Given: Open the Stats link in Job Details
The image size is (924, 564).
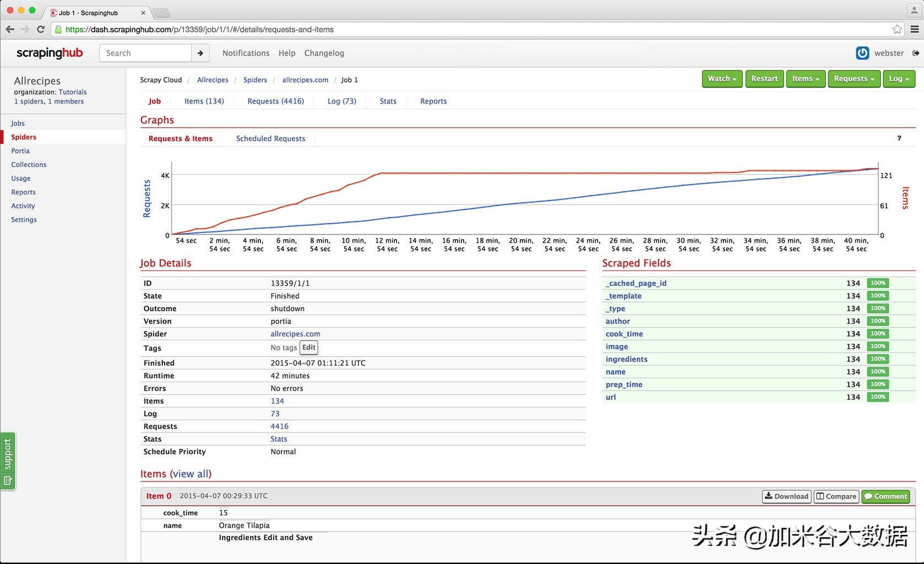Looking at the screenshot, I should click(x=279, y=439).
